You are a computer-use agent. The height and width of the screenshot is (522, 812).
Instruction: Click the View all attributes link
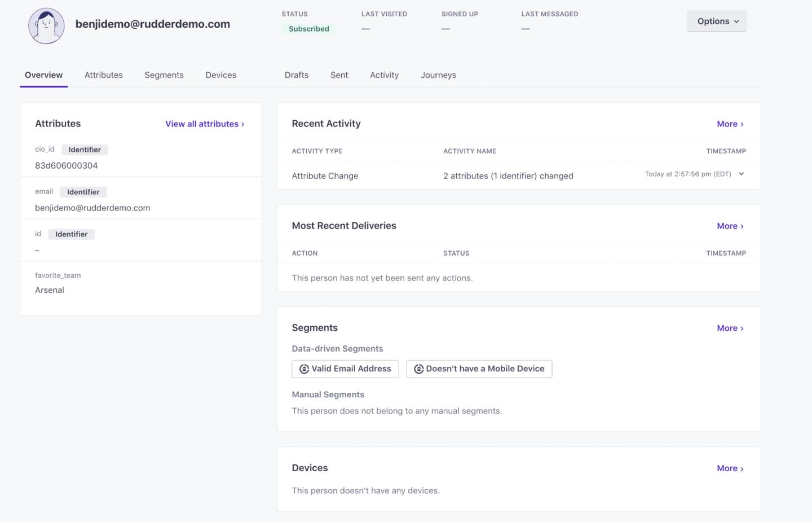pyautogui.click(x=205, y=124)
